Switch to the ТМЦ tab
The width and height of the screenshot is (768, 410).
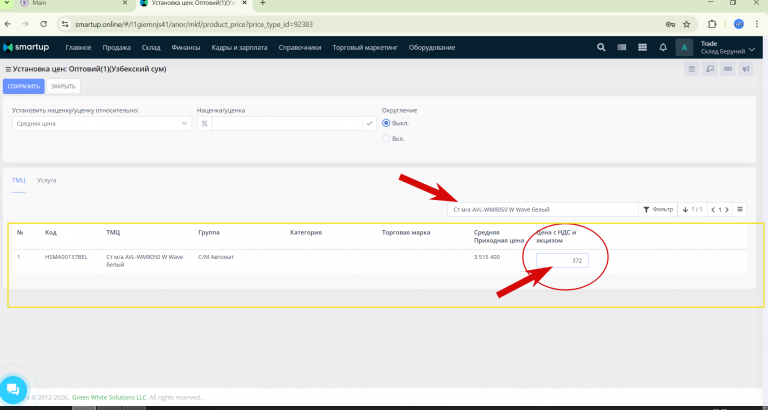pos(19,180)
